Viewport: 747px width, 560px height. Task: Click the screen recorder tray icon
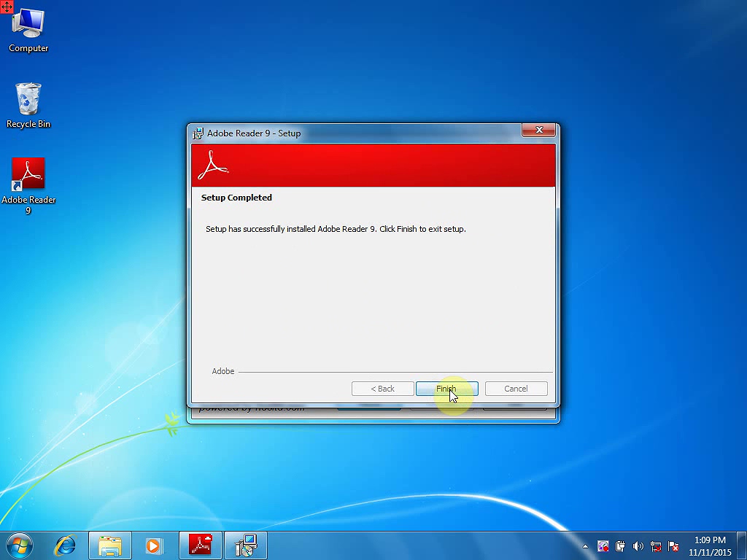click(603, 546)
